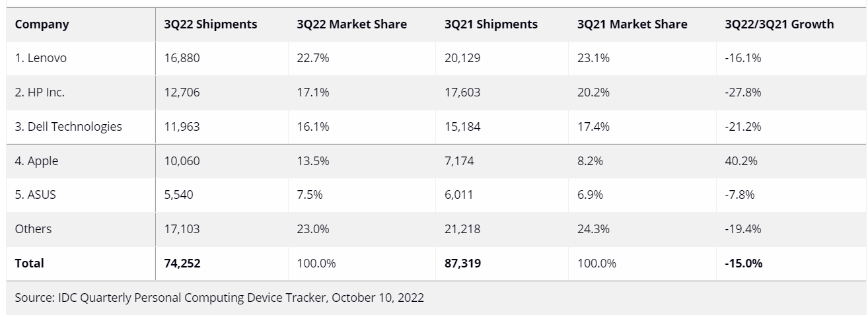The width and height of the screenshot is (868, 317).
Task: Select the Dell Technologies cell
Action: [68, 127]
